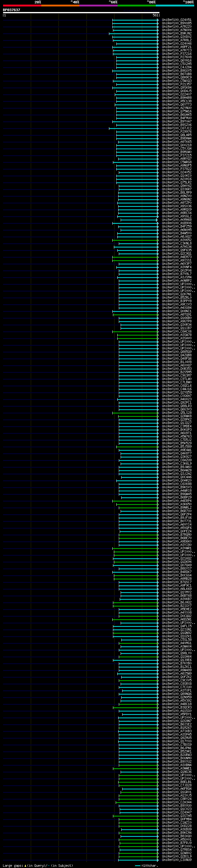Click the cyan ~100% legend segment
197x868 pixels.
tap(175, 6)
